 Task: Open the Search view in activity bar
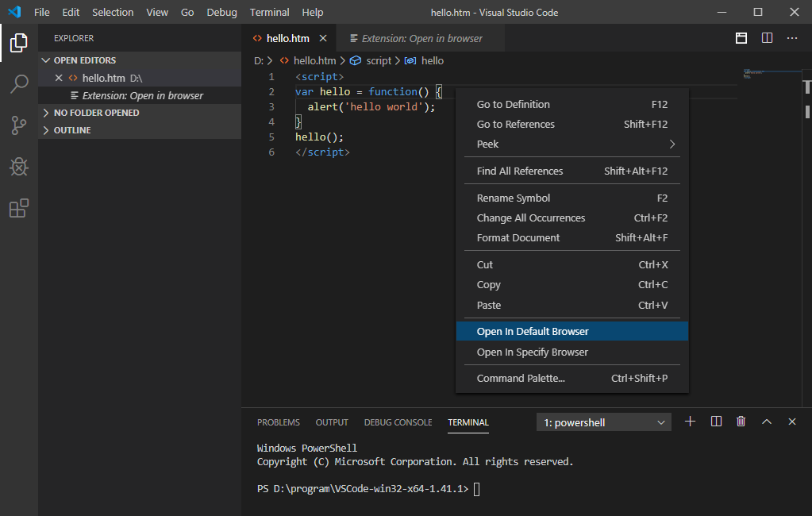click(19, 84)
